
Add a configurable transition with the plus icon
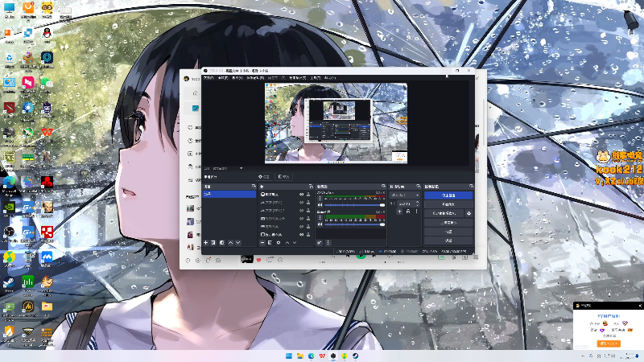pyautogui.click(x=399, y=212)
